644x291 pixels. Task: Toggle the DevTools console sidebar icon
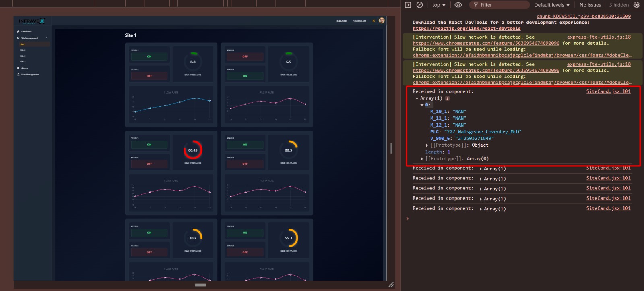coord(408,5)
